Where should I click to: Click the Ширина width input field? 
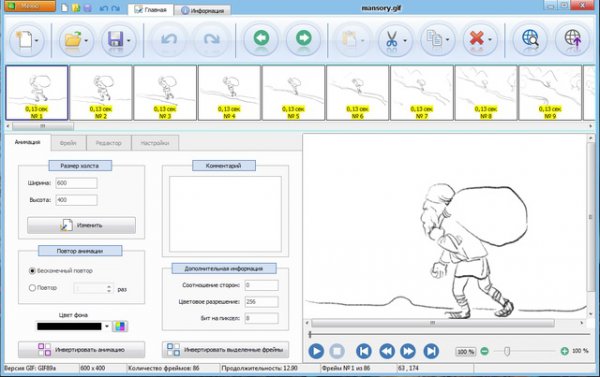pyautogui.click(x=76, y=183)
